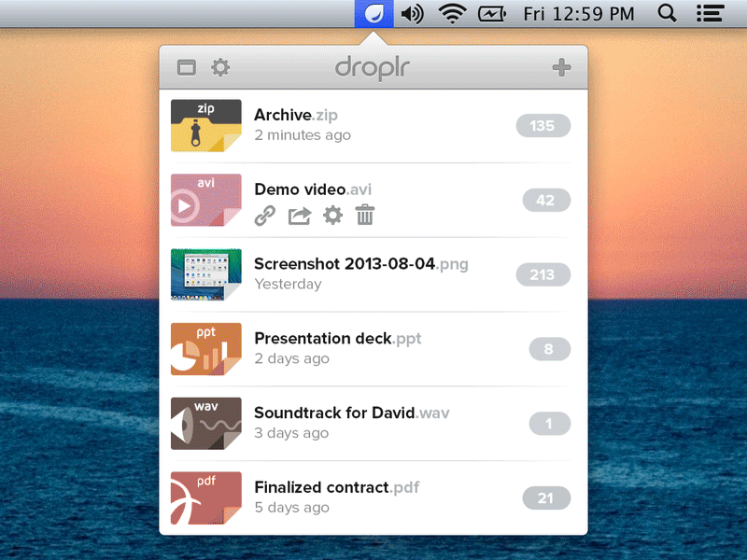
Task: Click the 'Yesterday' timestamp
Action: click(x=288, y=285)
